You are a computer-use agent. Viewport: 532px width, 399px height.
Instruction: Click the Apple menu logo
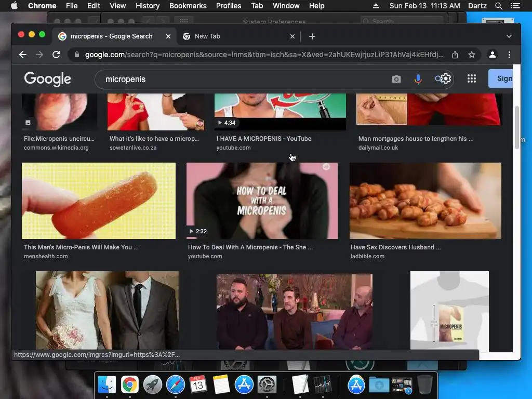click(x=14, y=6)
